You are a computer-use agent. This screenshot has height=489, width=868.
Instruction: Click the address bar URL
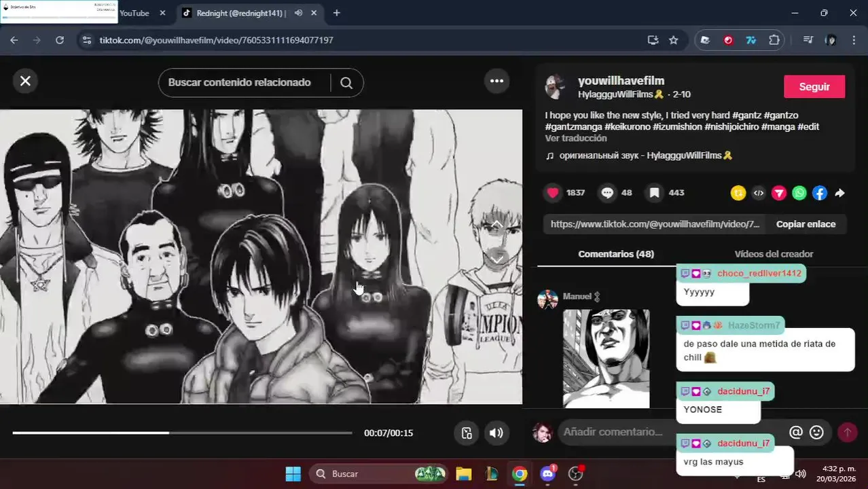tap(216, 40)
